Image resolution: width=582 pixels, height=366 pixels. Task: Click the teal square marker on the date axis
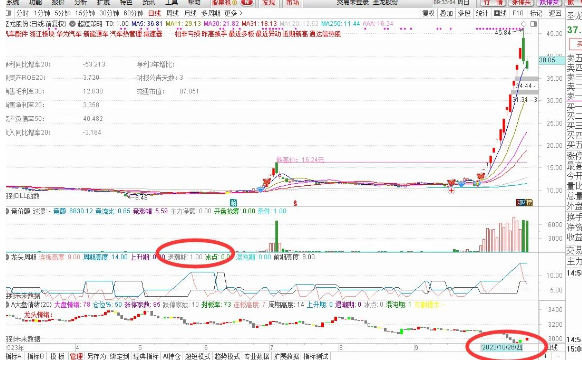pyautogui.click(x=233, y=202)
